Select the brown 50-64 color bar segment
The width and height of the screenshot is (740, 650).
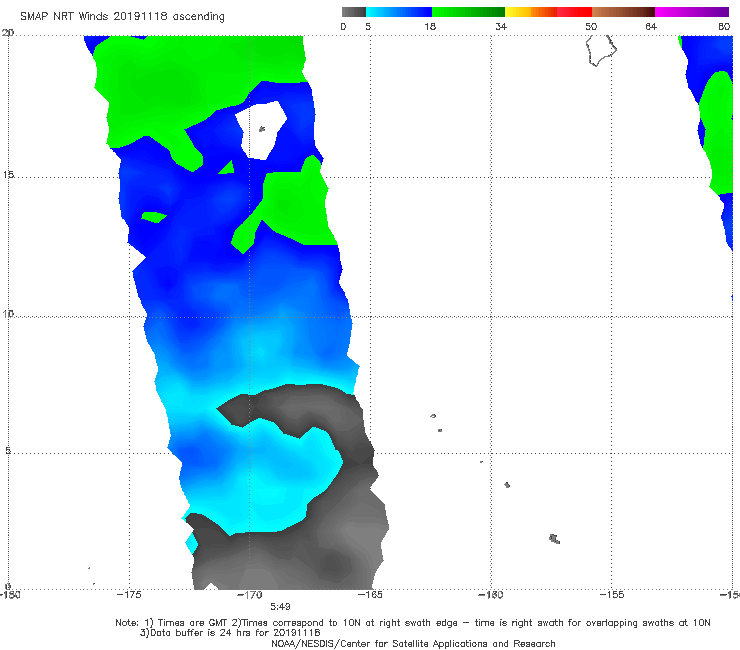point(623,12)
